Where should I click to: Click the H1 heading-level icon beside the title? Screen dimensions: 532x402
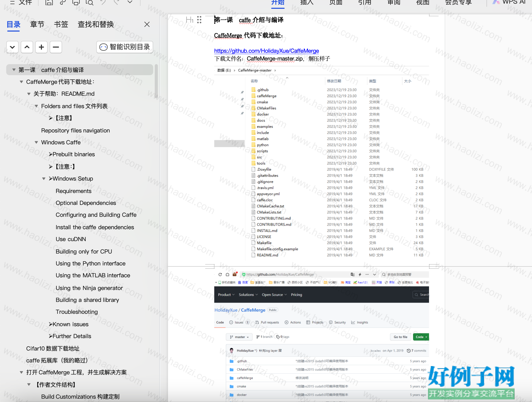(190, 20)
